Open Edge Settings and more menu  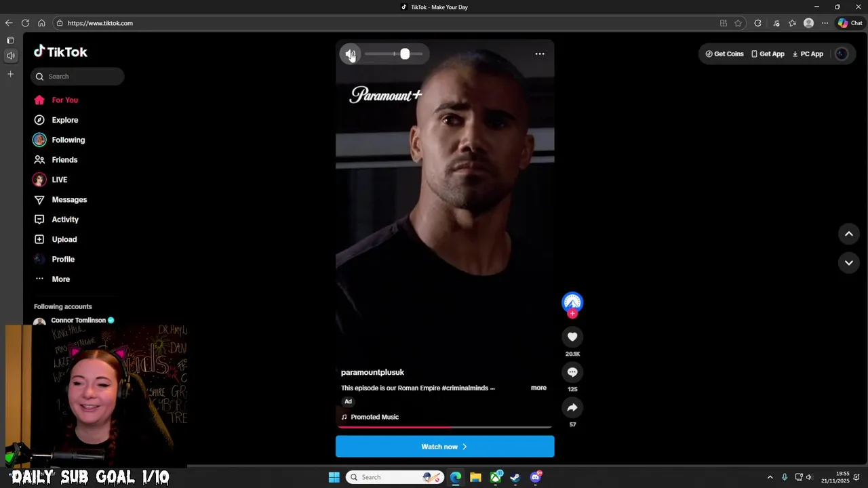(x=825, y=23)
